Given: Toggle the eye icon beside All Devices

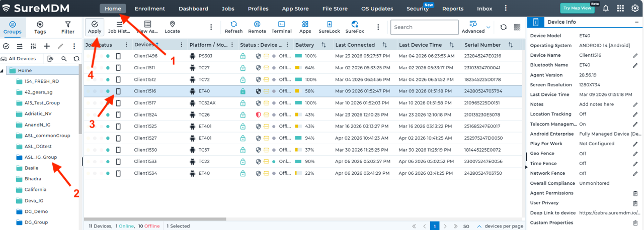Looking at the screenshot, I should (50, 59).
